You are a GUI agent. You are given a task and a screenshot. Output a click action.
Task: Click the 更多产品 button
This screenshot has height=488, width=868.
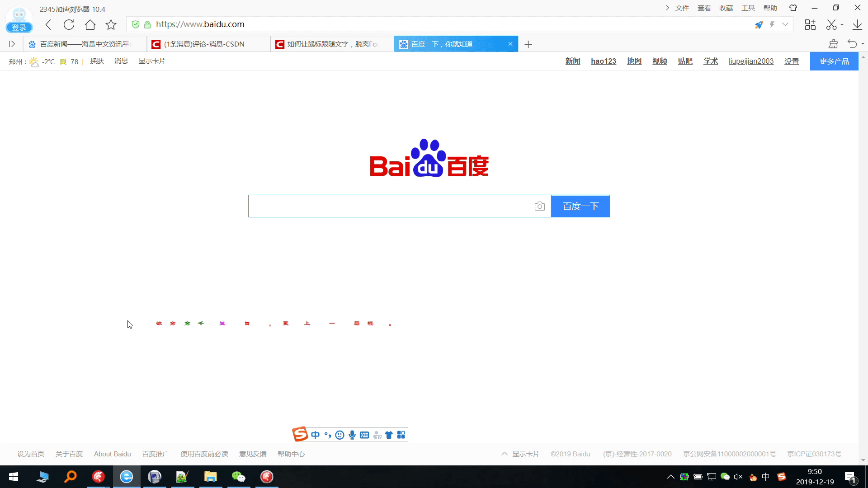834,61
